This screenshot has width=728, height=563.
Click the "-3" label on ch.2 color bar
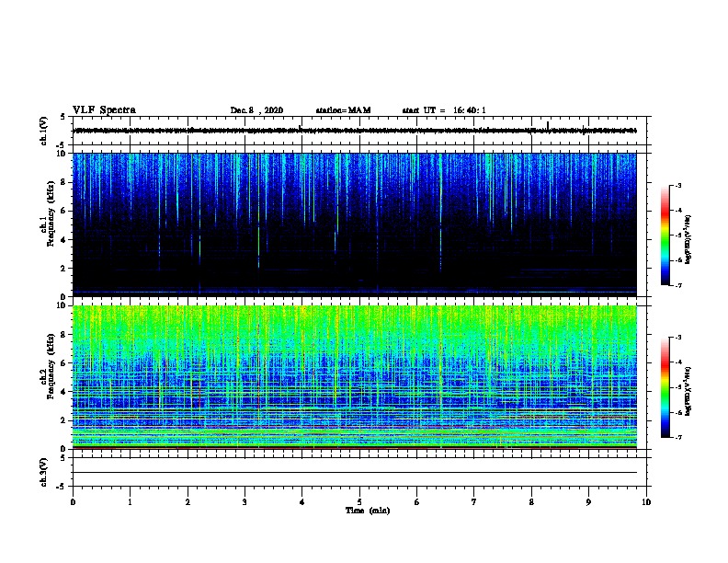(677, 338)
